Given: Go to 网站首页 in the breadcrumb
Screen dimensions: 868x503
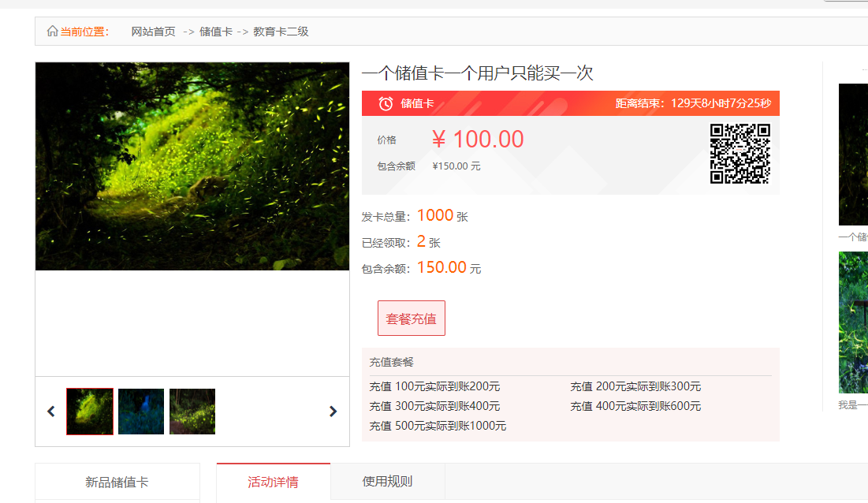Looking at the screenshot, I should pos(153,32).
